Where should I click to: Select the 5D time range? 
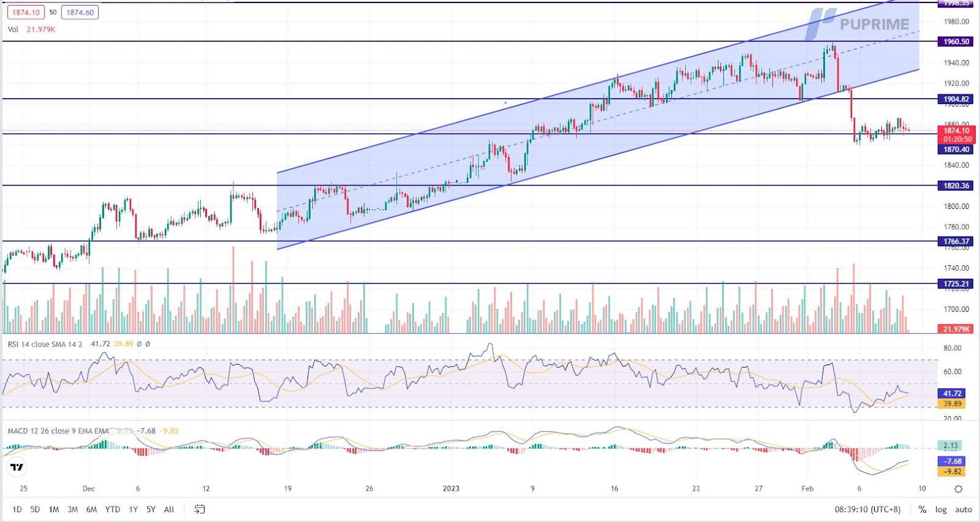(x=35, y=509)
